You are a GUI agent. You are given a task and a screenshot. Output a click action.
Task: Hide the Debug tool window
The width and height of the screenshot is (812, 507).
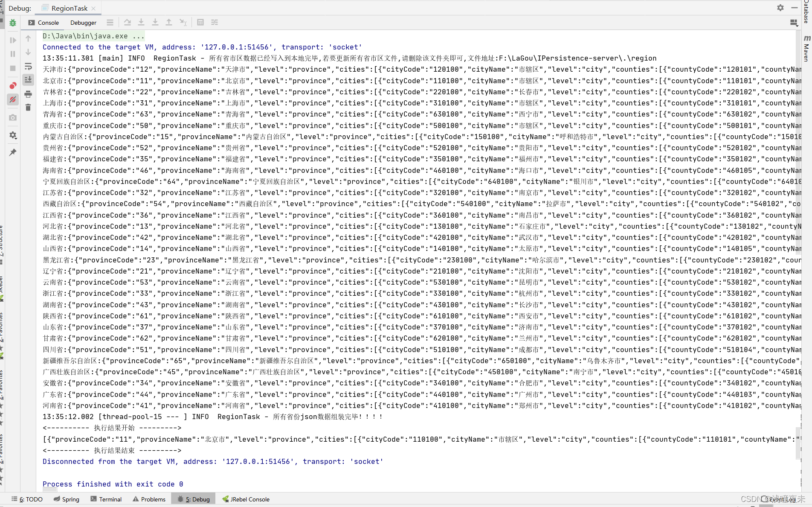[x=794, y=8]
